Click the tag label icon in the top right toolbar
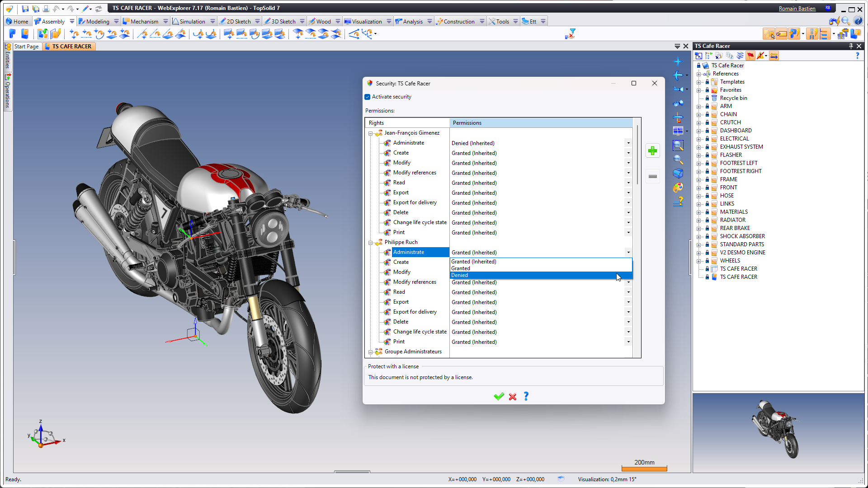The height and width of the screenshot is (488, 868). coord(781,34)
